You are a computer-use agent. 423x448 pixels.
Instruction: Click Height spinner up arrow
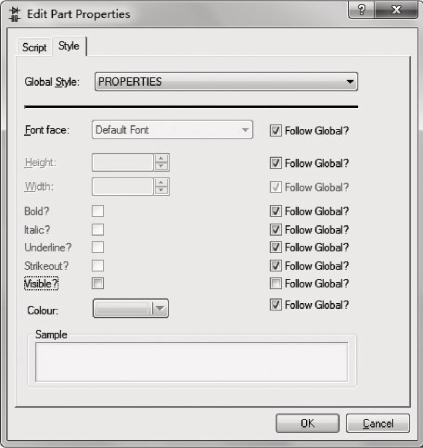[x=161, y=158]
